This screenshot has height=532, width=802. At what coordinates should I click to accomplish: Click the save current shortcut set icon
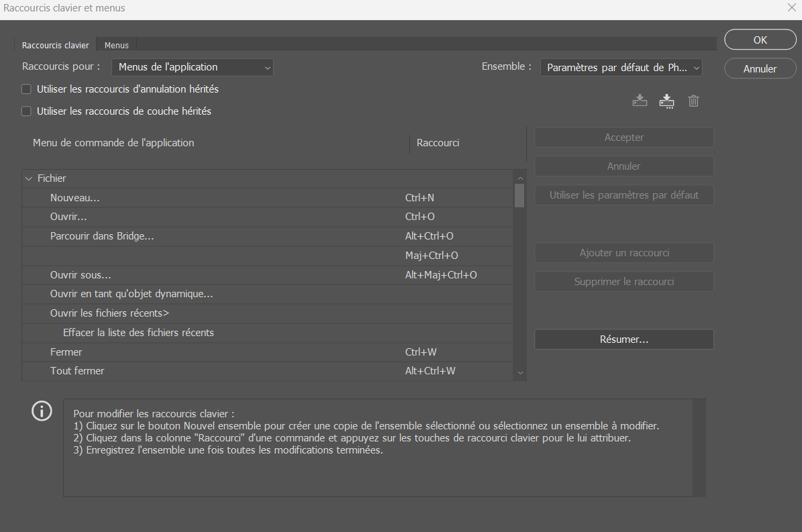(x=640, y=101)
